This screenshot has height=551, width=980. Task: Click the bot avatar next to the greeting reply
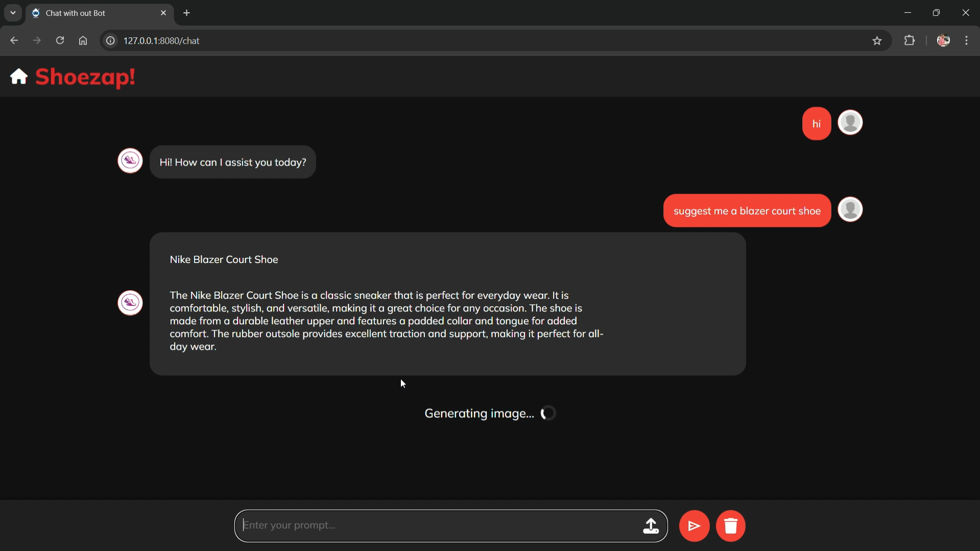pos(130,161)
